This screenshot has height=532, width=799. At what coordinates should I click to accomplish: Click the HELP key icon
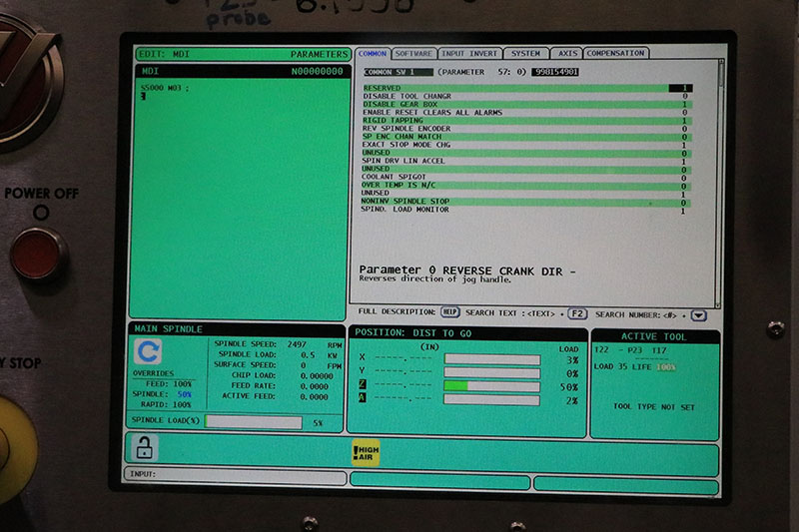coord(449,312)
